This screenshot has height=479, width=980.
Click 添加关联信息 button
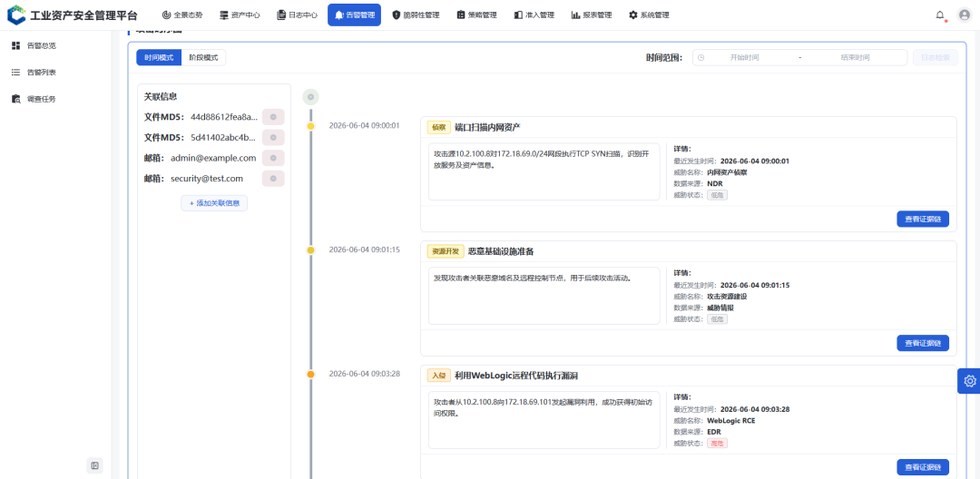(x=214, y=203)
